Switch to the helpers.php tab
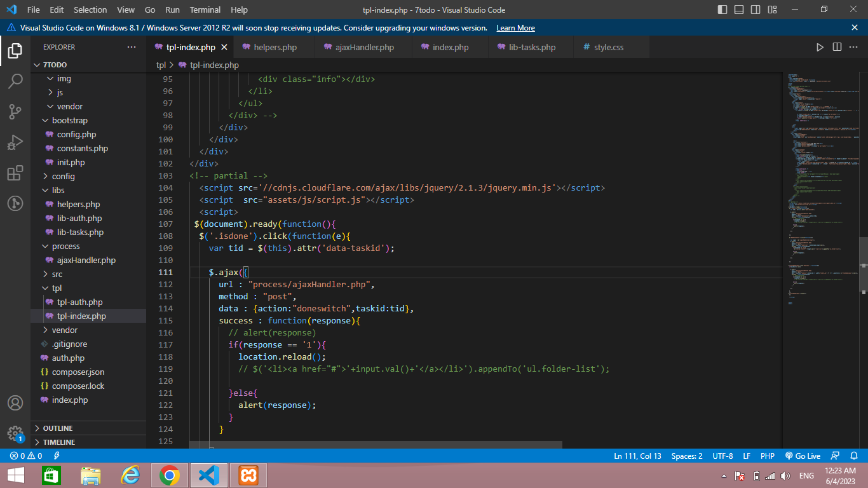This screenshot has height=488, width=868. 275,48
